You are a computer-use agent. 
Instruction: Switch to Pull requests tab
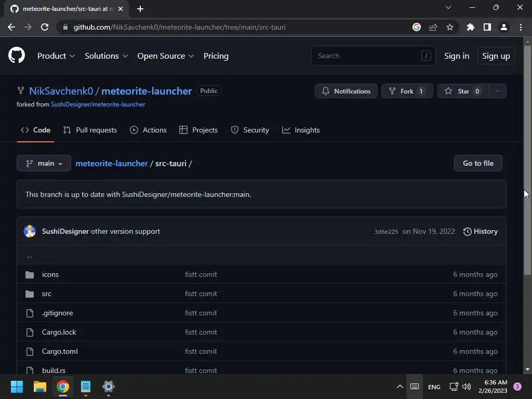coord(90,130)
